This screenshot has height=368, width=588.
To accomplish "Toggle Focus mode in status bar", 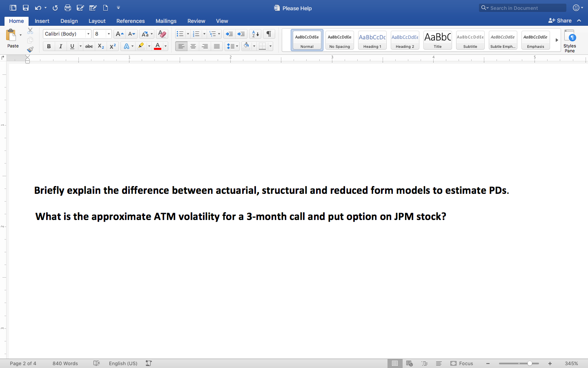I will point(462,363).
